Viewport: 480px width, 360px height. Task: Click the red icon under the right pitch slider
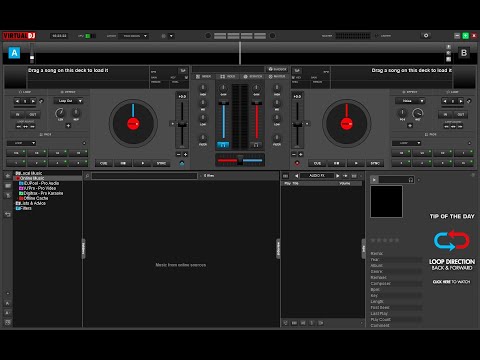tap(297, 163)
